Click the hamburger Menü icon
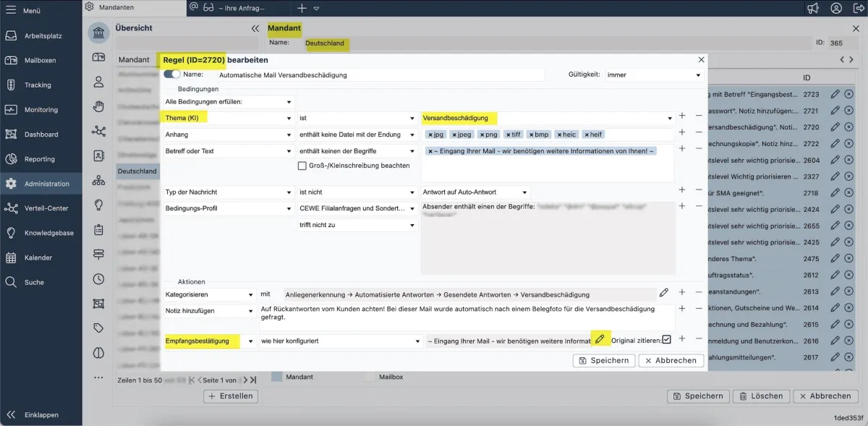Viewport: 868px width, 426px height. point(11,11)
